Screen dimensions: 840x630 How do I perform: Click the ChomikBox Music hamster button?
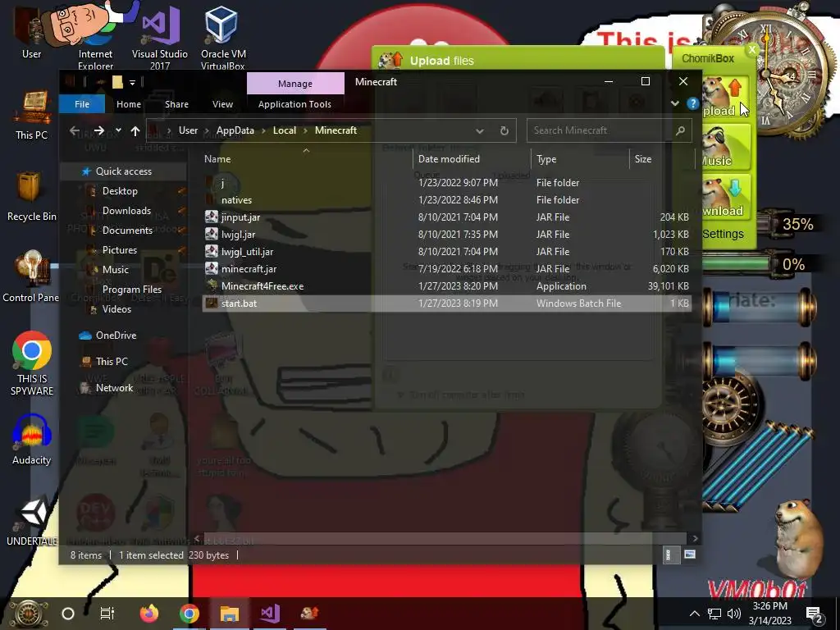(x=724, y=147)
